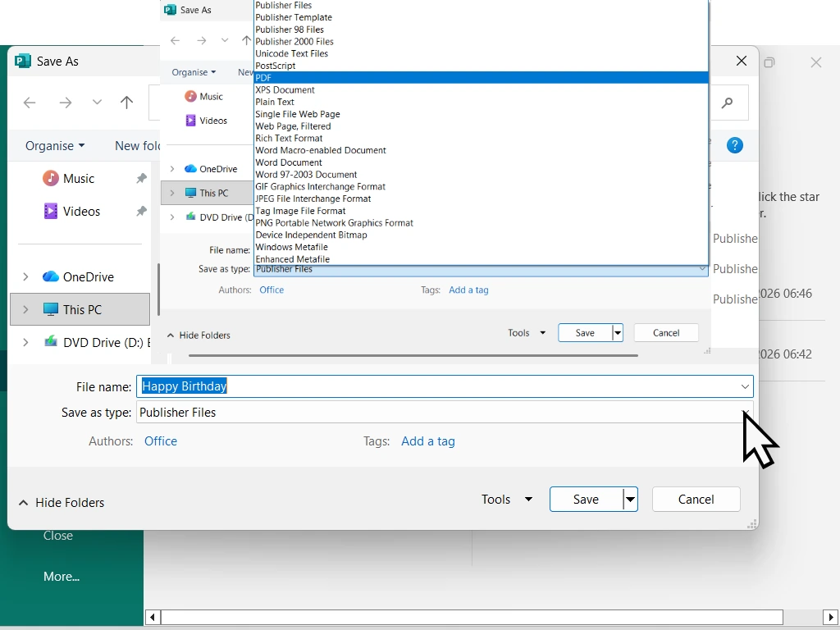Open the large Save button's dropdown arrow
The image size is (840, 630).
coord(631,500)
